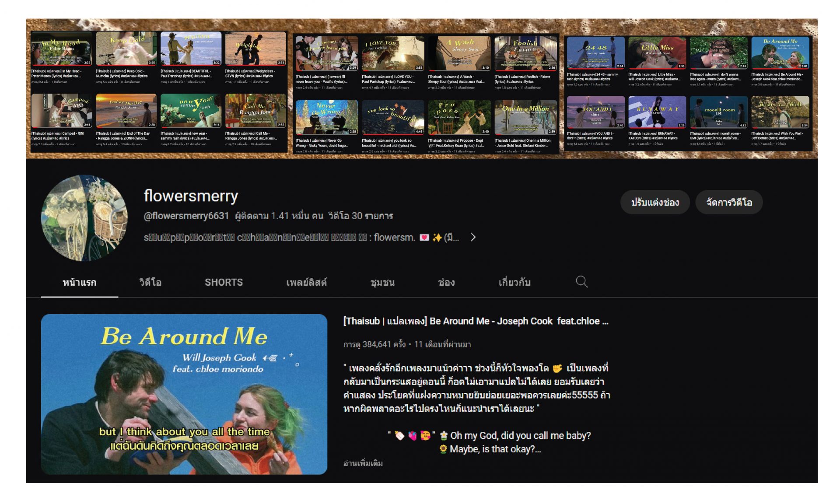The width and height of the screenshot is (840, 504).
Task: Click the I LOVE YOU banner thumbnail
Action: (x=393, y=54)
